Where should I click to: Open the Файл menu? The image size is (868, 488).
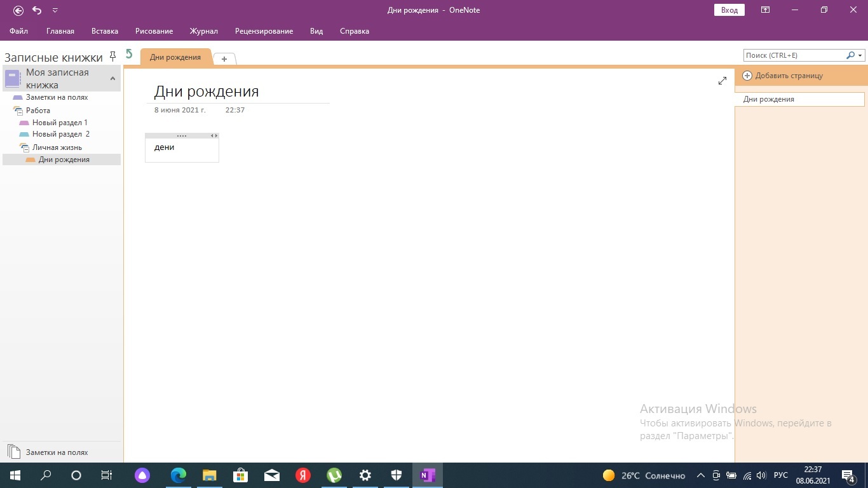point(18,31)
